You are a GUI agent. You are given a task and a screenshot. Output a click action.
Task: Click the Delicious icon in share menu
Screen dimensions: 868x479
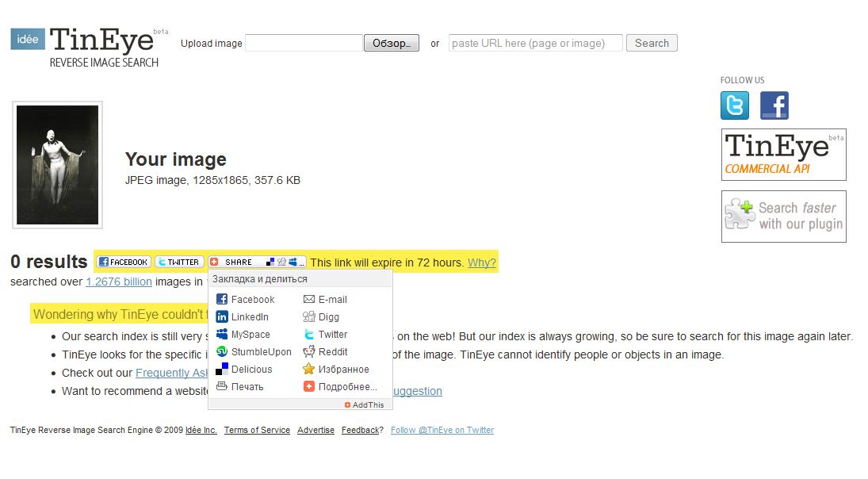pos(221,369)
